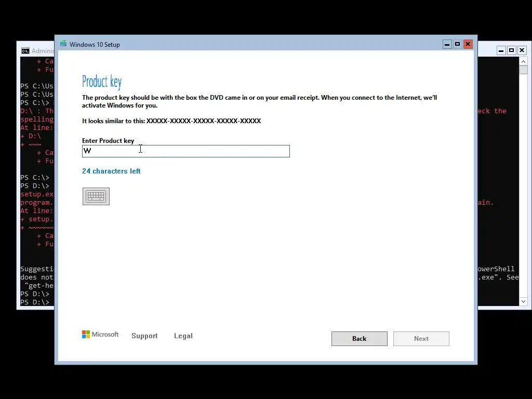
Task: Click the disabled Next button
Action: 421,339
